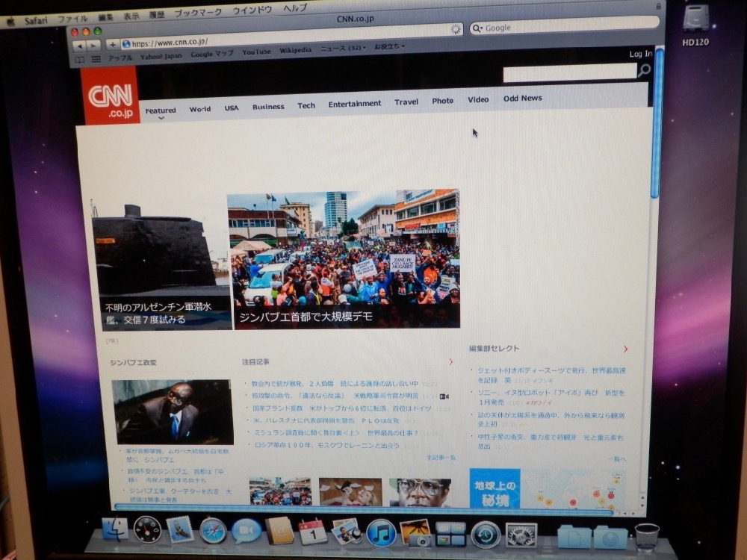Screen dimensions: 747x560
Task: Open the Documents stack folder
Action: (x=574, y=537)
